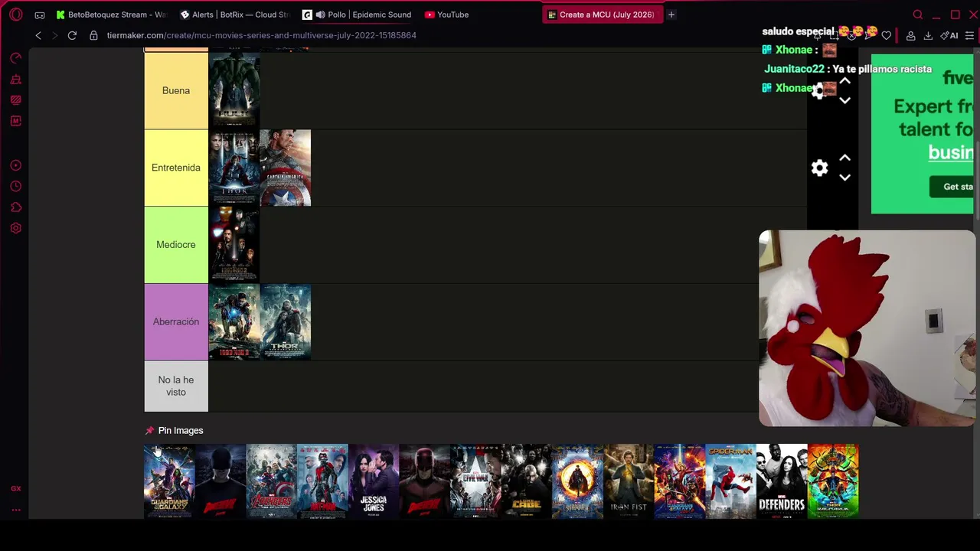Open History from the sidebar clock
Viewport: 980px width, 551px height.
point(16,186)
